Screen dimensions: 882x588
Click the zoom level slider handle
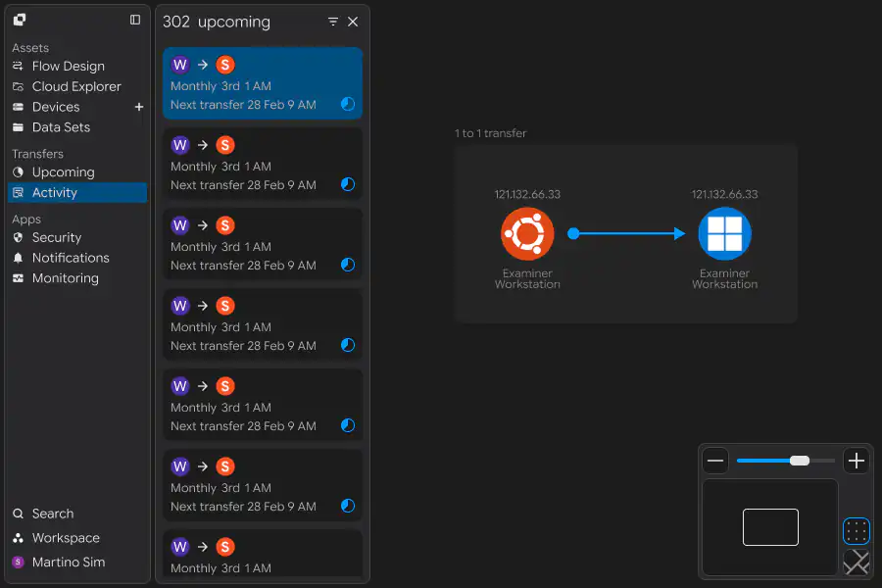click(x=800, y=461)
